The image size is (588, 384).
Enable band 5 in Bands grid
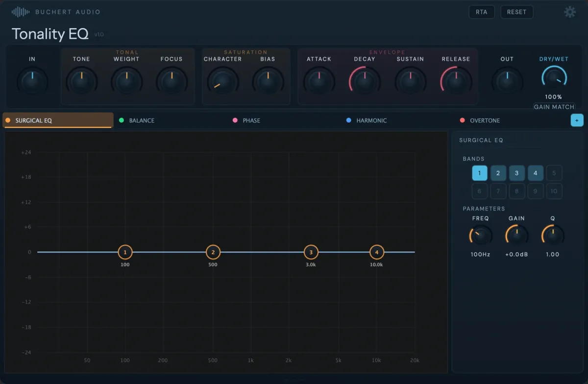coord(554,173)
